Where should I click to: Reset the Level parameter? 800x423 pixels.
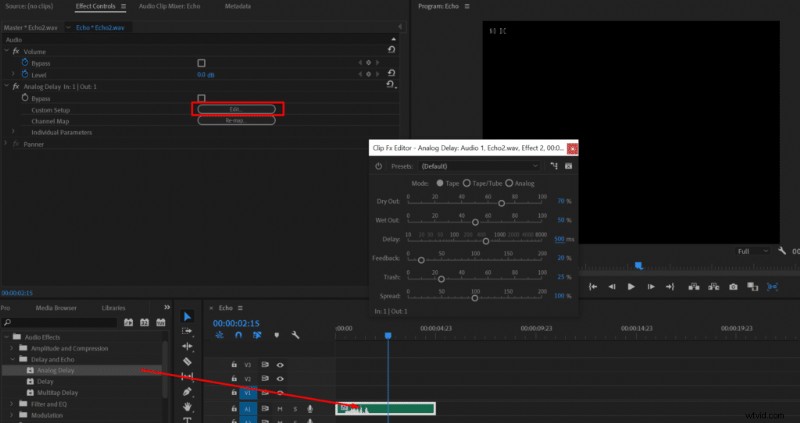(391, 73)
